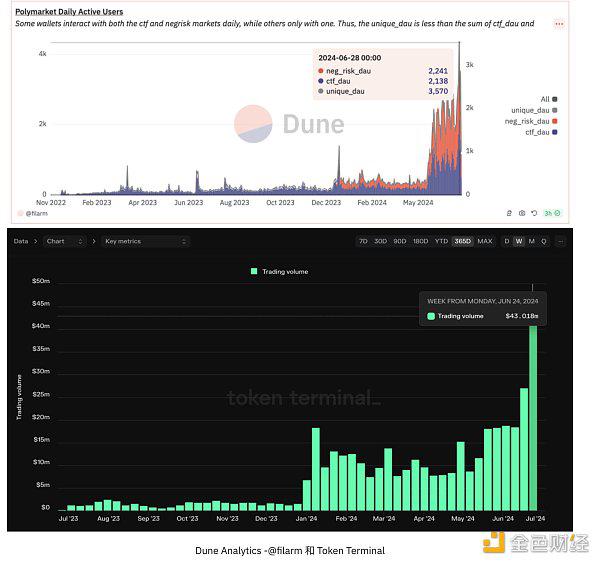Click the camera screenshot icon under Dune chart
Screen dimensions: 600x564
pos(522,213)
